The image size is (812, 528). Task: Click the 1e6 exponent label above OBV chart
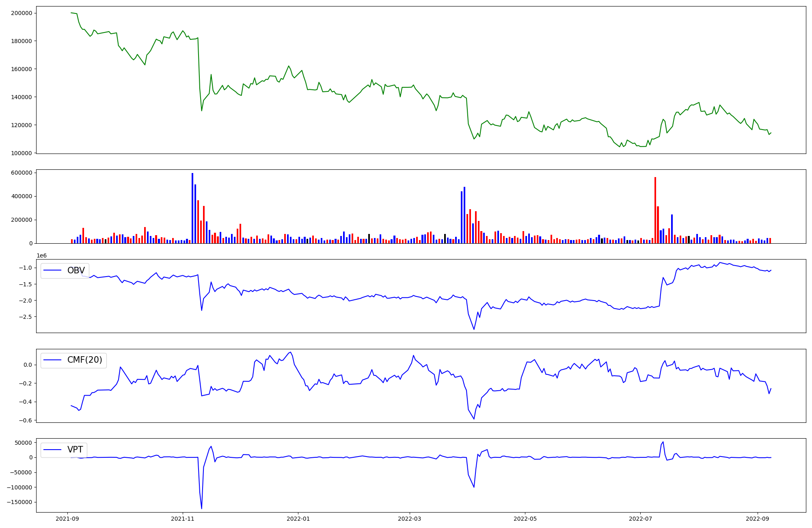[41, 255]
